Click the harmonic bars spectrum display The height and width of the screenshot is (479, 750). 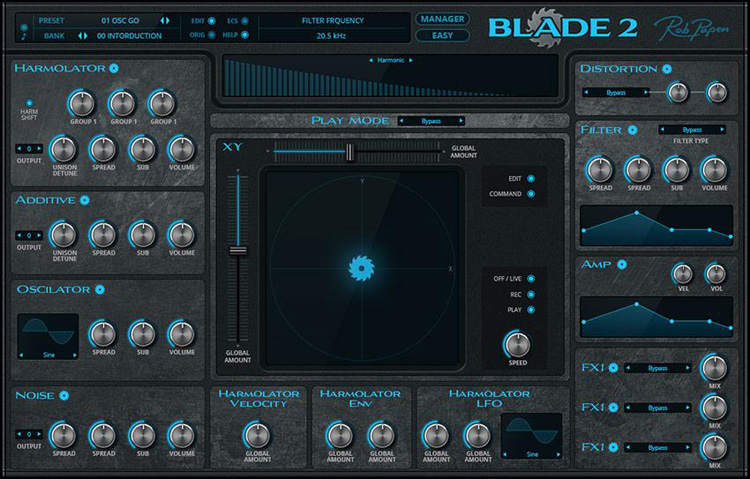(x=390, y=77)
